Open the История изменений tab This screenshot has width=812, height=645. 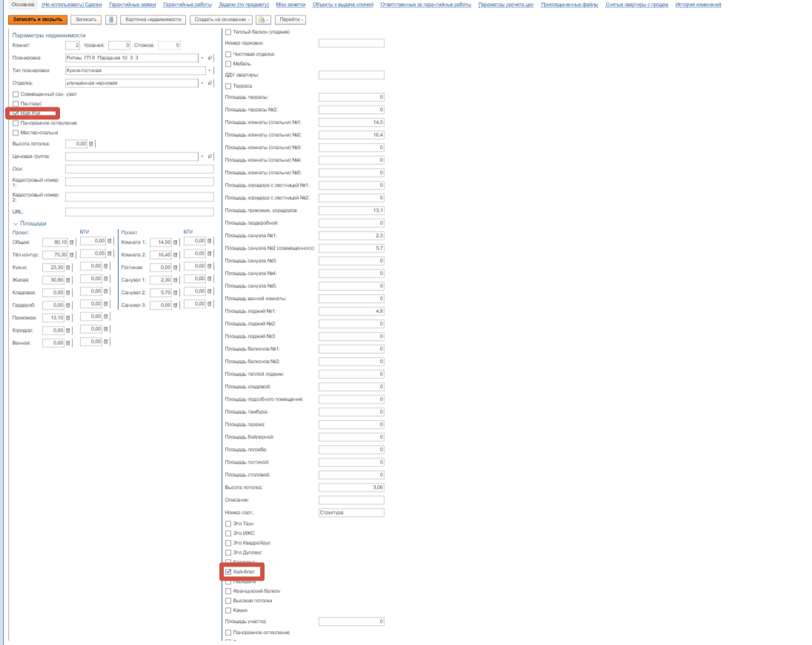click(x=697, y=4)
